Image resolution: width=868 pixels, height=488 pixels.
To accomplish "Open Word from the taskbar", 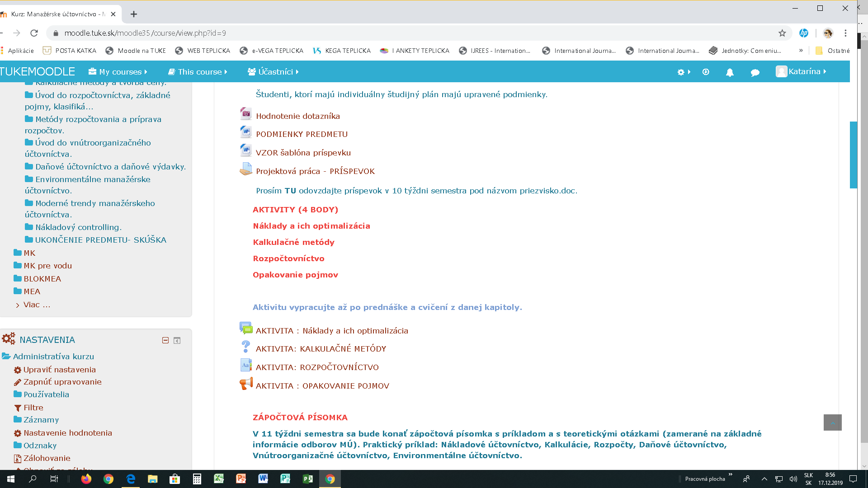I will (263, 479).
